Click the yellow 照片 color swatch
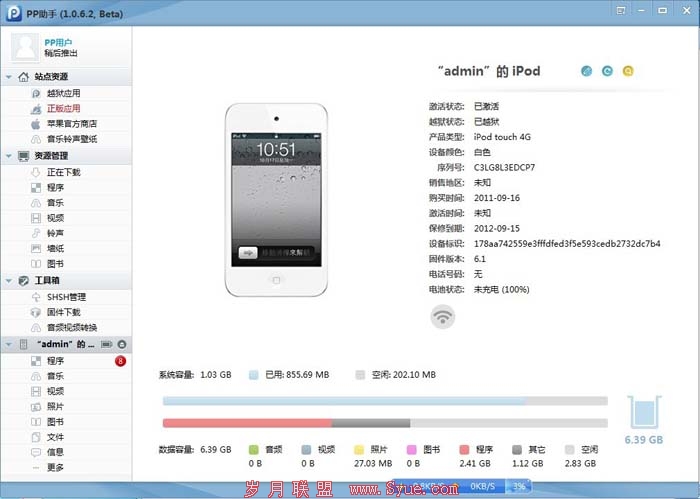Viewport: 700px width, 499px height. click(359, 449)
